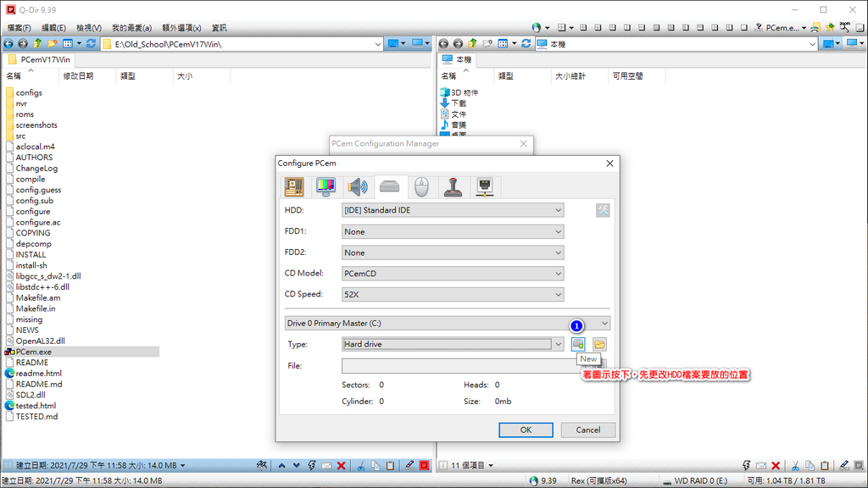
Task: Select PCem.exe in the file list
Action: [x=33, y=352]
